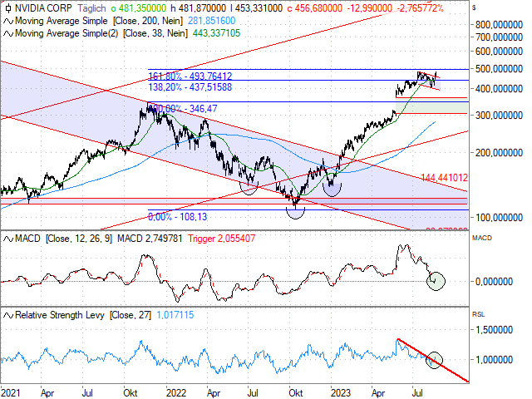Click the 800,000000 price axis label

(499, 25)
